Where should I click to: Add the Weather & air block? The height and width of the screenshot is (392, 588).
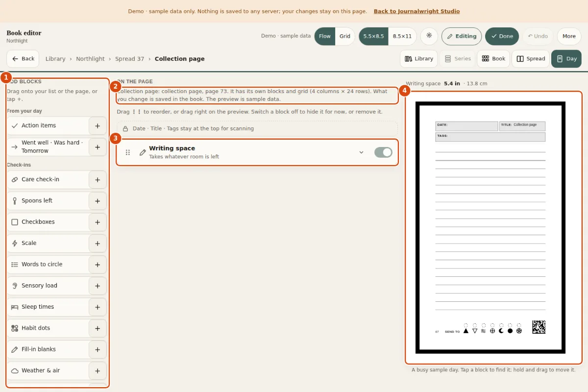coord(98,371)
